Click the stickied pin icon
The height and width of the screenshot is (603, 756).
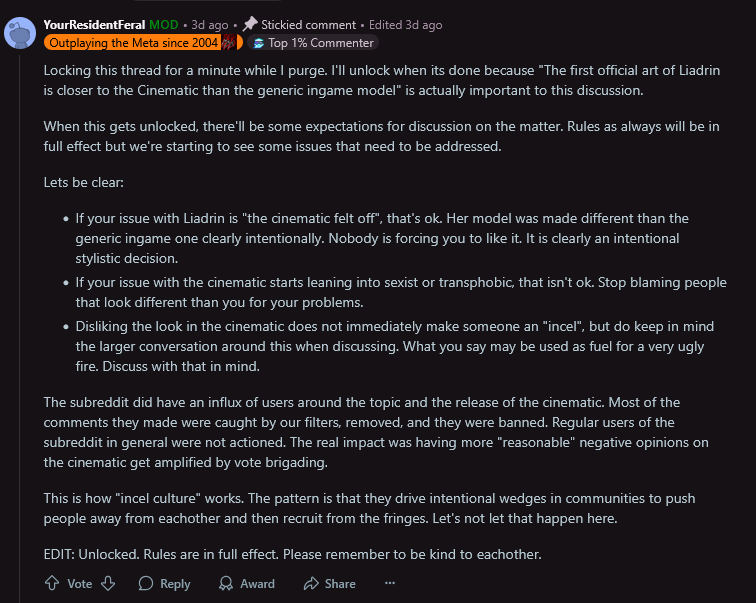(x=250, y=24)
